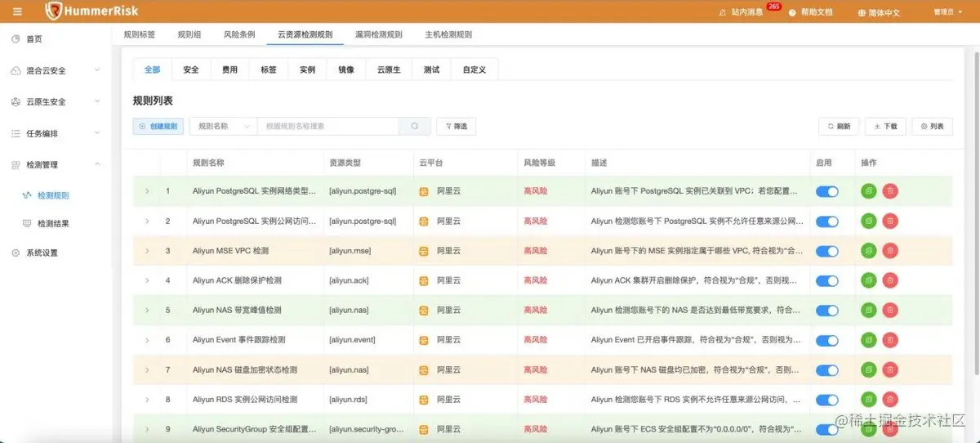980x443 pixels.
Task: Delete rule 1 using red trash icon
Action: point(890,191)
